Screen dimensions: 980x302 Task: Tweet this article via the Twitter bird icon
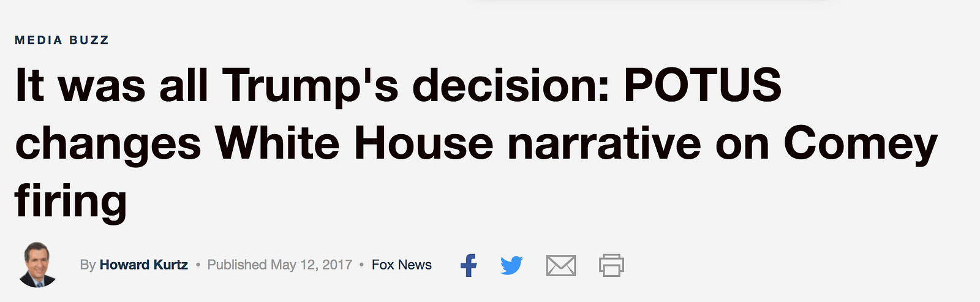pyautogui.click(x=511, y=265)
